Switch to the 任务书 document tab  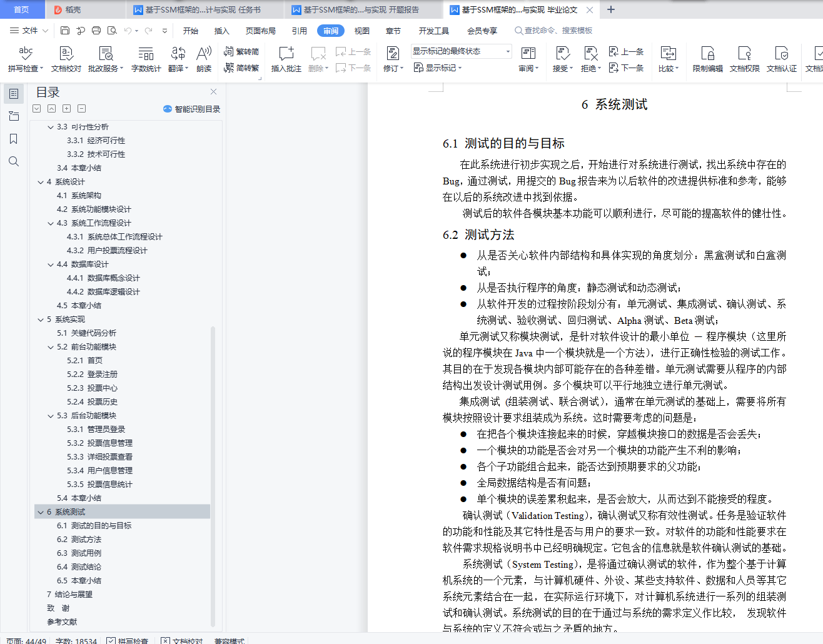tap(204, 9)
